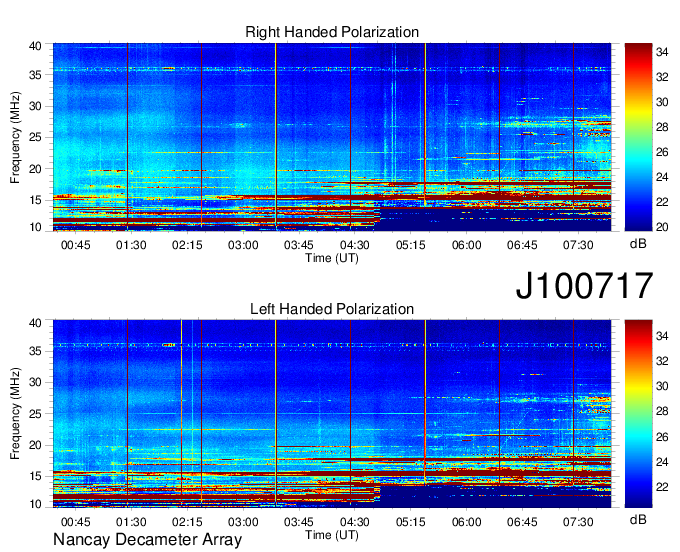Click the 20 MHz tick of Right Handed plot
Screen dimensions: 680x552
pos(35,169)
